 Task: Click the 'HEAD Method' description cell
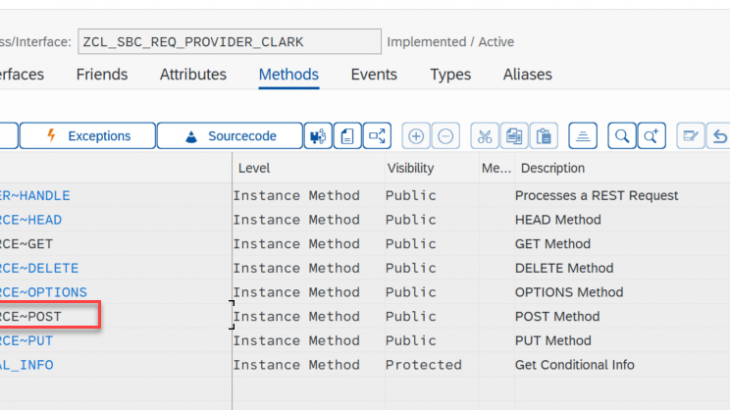[558, 220]
